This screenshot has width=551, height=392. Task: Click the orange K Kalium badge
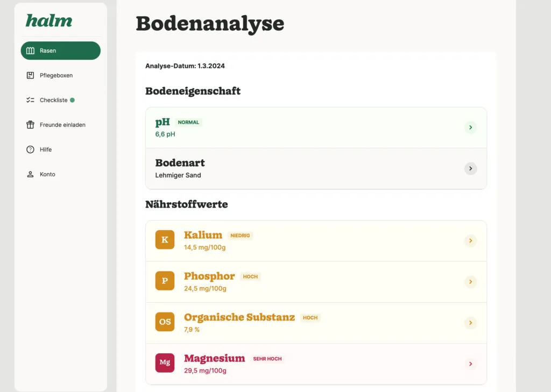coord(165,240)
